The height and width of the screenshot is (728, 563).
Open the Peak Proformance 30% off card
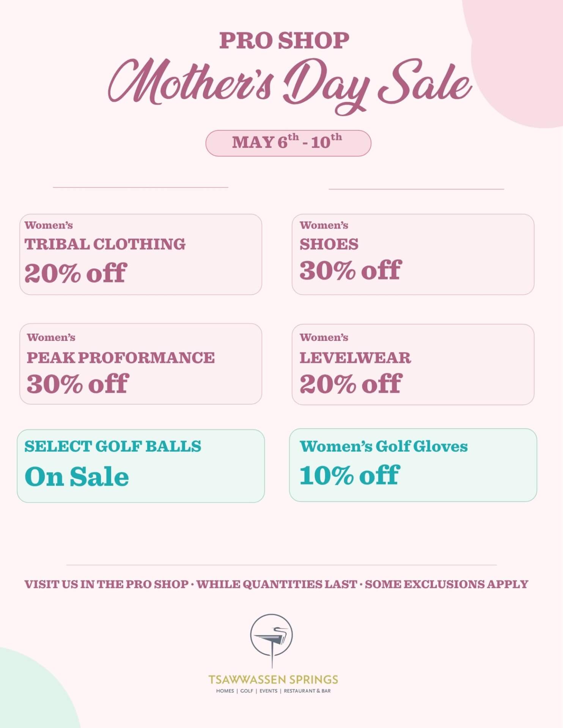click(x=141, y=364)
